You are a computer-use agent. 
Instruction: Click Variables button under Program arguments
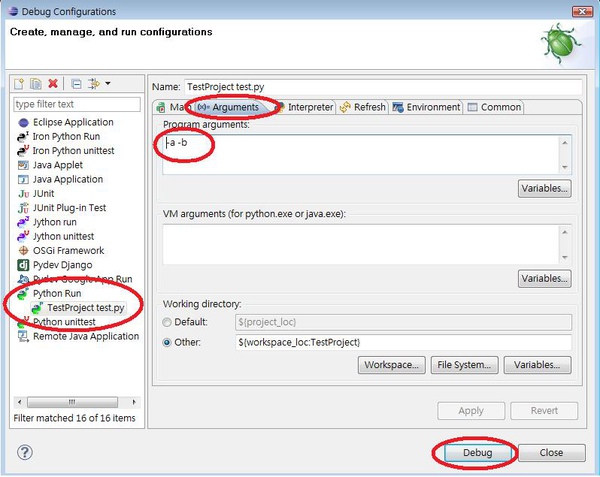pos(545,189)
